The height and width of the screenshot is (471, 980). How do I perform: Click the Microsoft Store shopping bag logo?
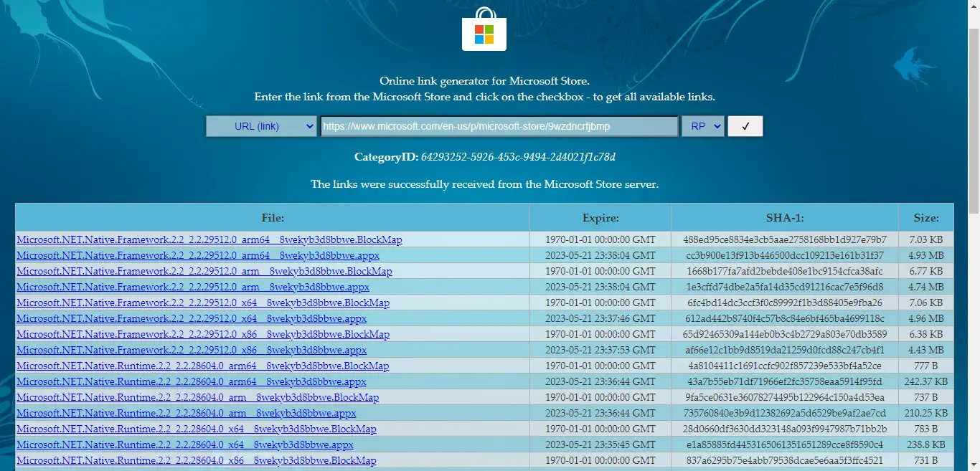pos(484,29)
